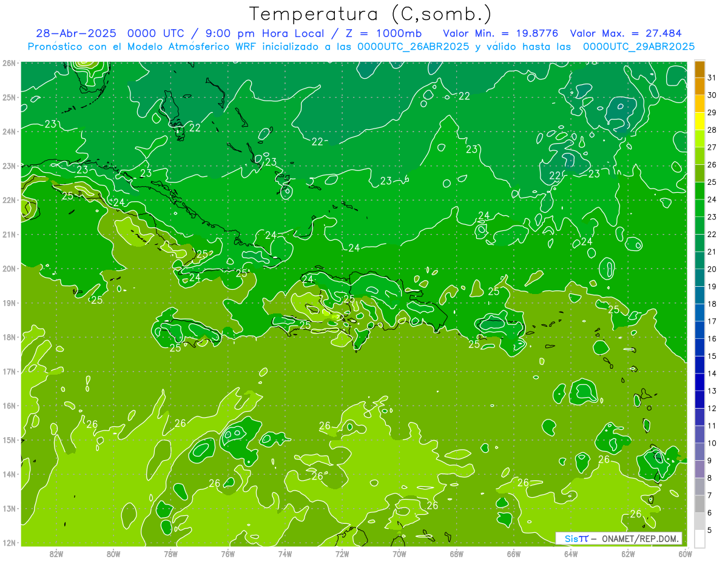Pick the white swatch beside the 5 label

pos(699,538)
